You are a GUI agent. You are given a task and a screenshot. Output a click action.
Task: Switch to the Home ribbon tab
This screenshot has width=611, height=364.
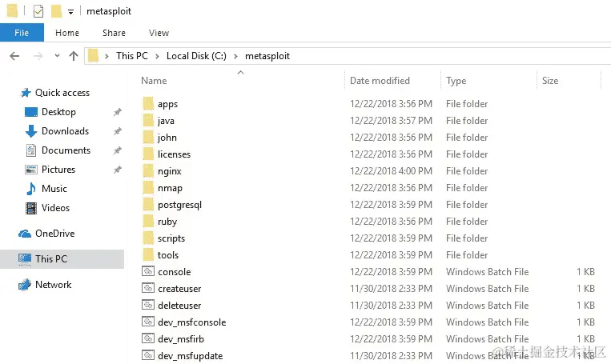[x=67, y=33]
